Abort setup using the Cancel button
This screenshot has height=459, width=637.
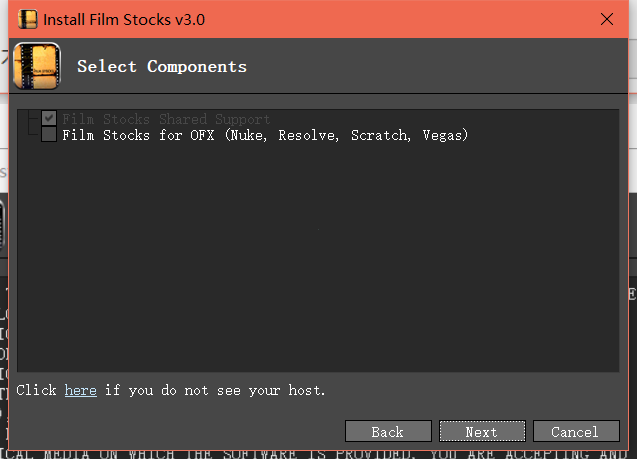pyautogui.click(x=576, y=431)
